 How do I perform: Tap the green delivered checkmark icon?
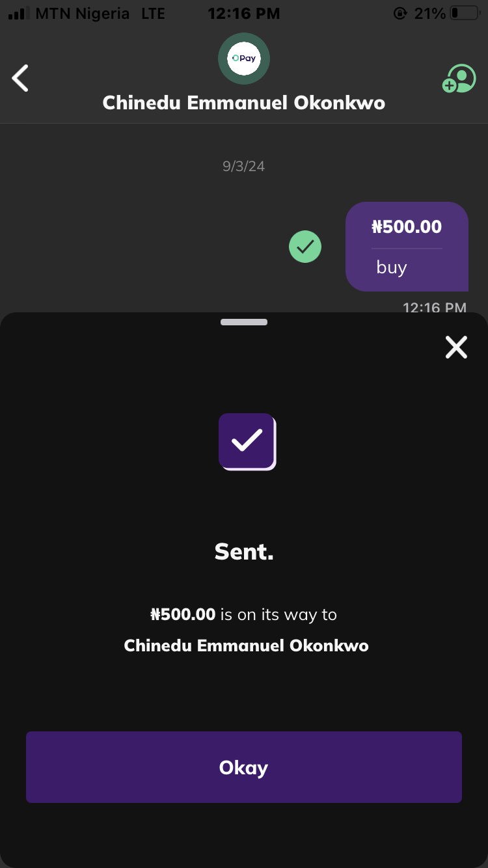[305, 247]
